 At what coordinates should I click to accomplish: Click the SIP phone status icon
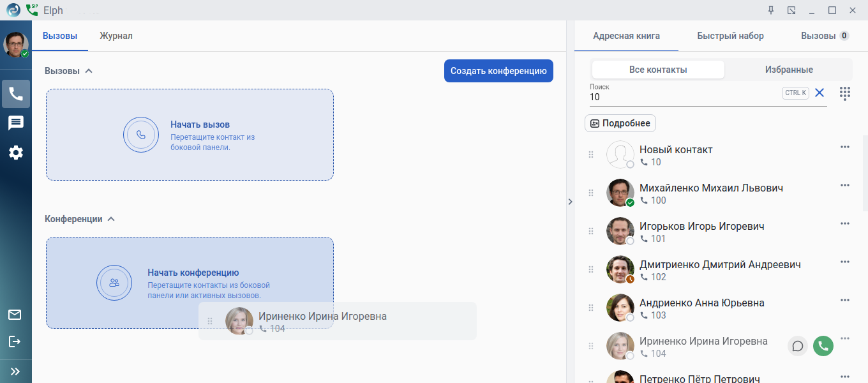[x=32, y=10]
